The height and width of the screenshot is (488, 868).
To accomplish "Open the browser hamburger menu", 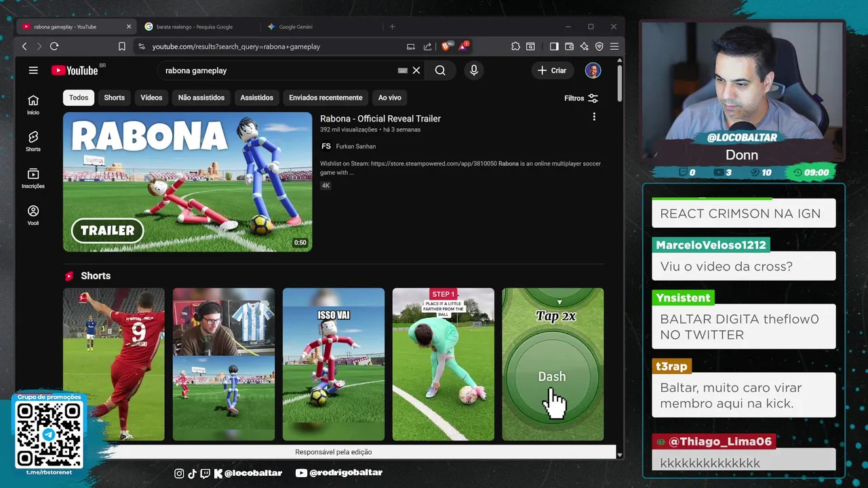I will (614, 46).
